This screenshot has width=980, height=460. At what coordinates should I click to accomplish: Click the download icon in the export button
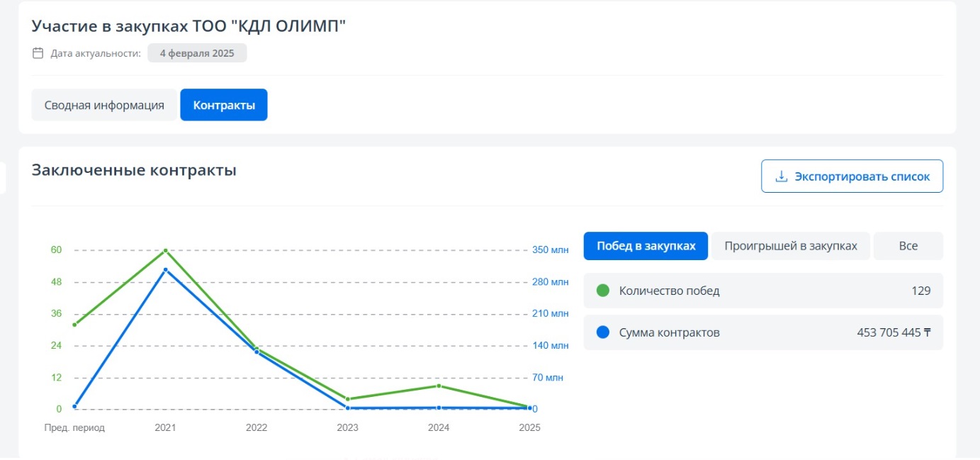pyautogui.click(x=782, y=176)
